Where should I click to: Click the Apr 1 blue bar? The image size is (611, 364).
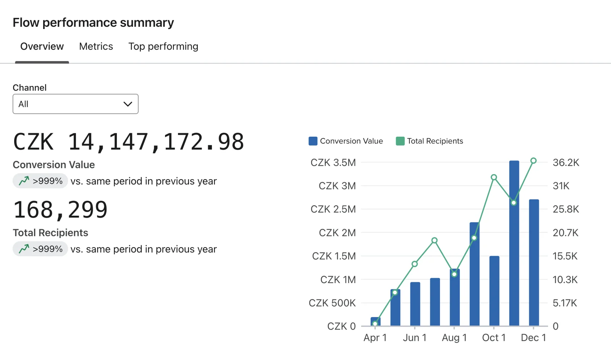(375, 322)
